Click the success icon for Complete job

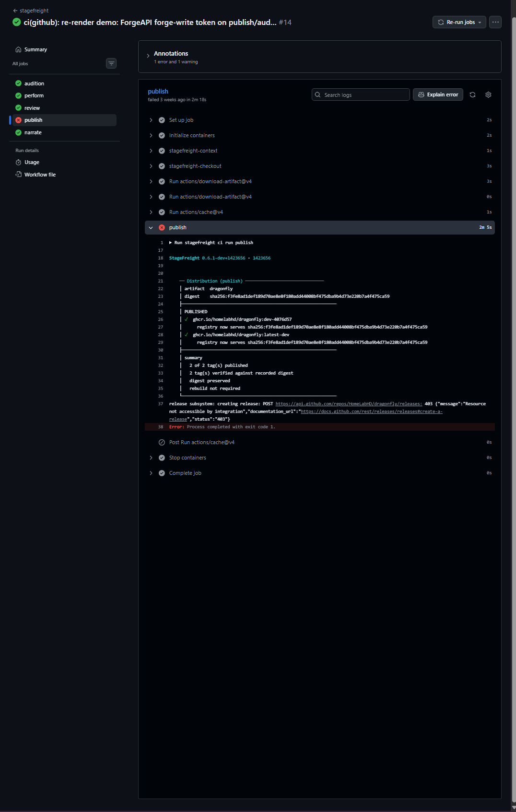(x=162, y=473)
